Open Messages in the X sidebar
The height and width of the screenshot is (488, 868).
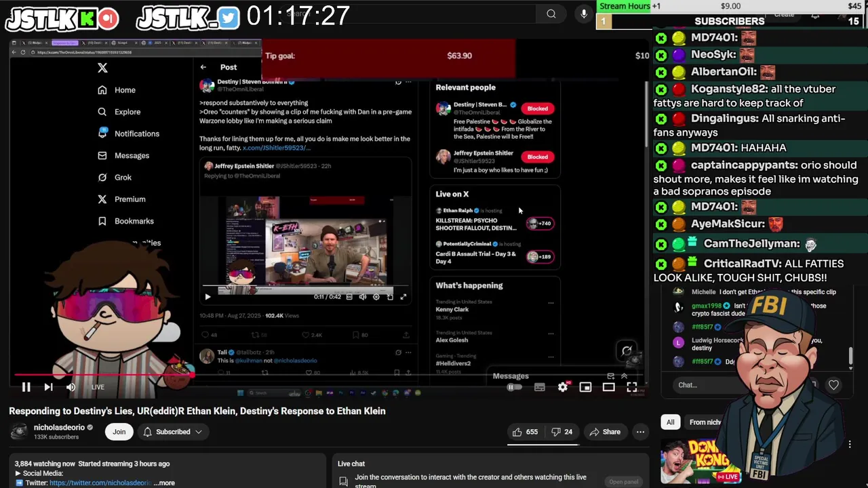coord(123,155)
